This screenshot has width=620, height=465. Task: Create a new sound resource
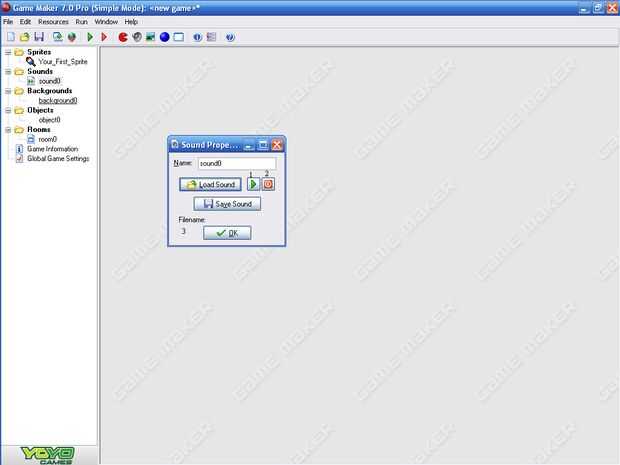(x=137, y=37)
